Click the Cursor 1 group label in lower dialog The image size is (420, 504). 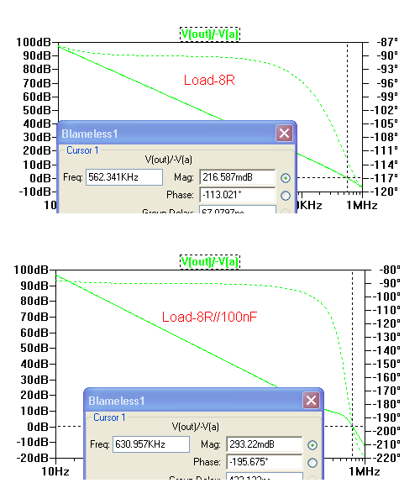tap(109, 417)
